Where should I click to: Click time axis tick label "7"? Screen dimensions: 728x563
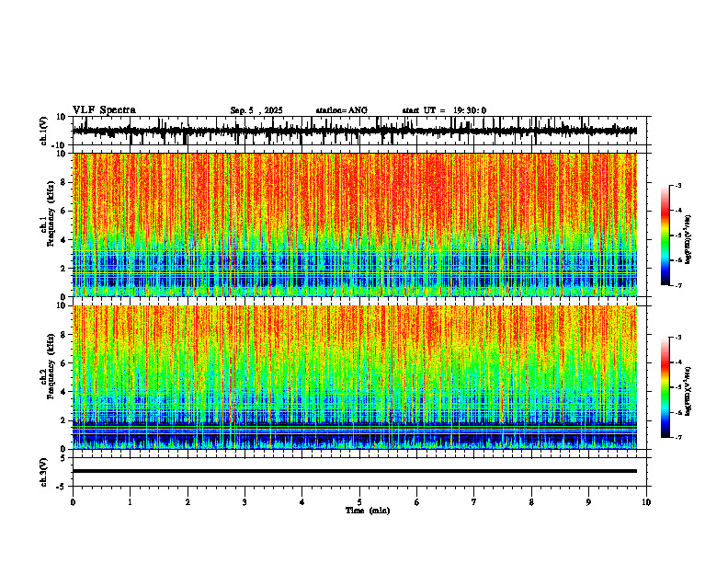474,502
